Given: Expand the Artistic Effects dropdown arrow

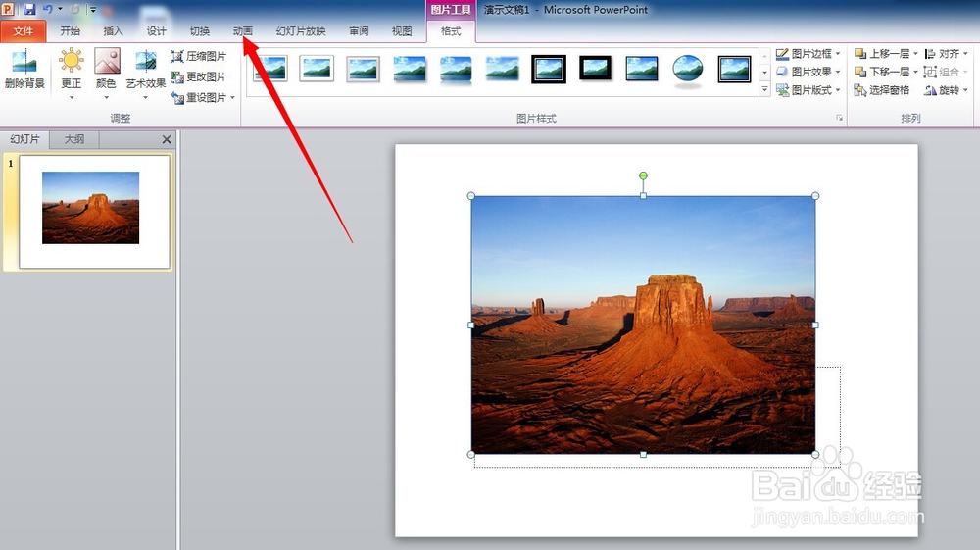Looking at the screenshot, I should coord(146,97).
